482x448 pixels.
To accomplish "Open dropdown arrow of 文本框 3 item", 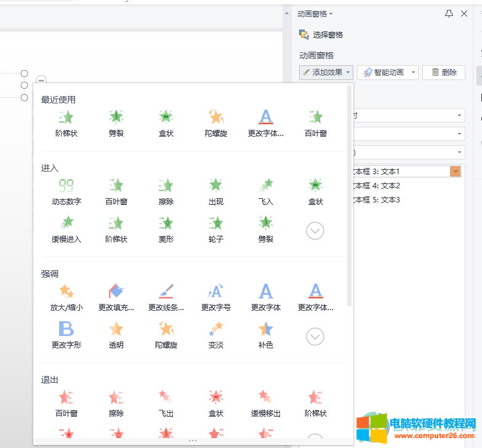I will (456, 172).
